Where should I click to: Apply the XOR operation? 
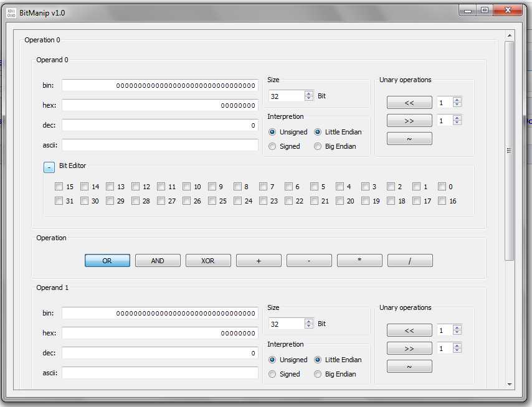pyautogui.click(x=208, y=261)
